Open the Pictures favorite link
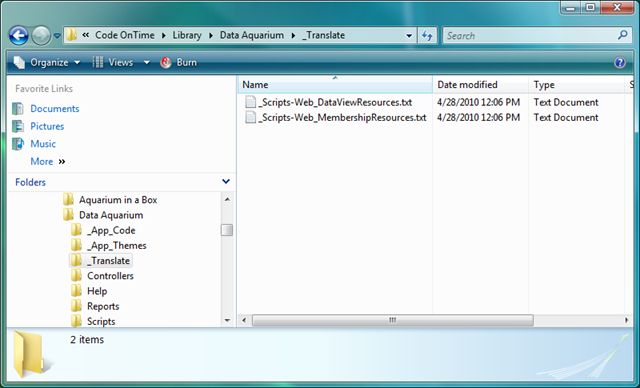This screenshot has height=388, width=640. pyautogui.click(x=47, y=126)
